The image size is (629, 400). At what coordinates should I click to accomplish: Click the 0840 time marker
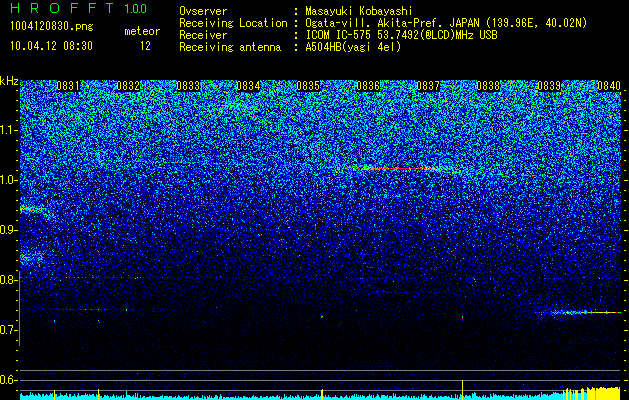coord(609,86)
